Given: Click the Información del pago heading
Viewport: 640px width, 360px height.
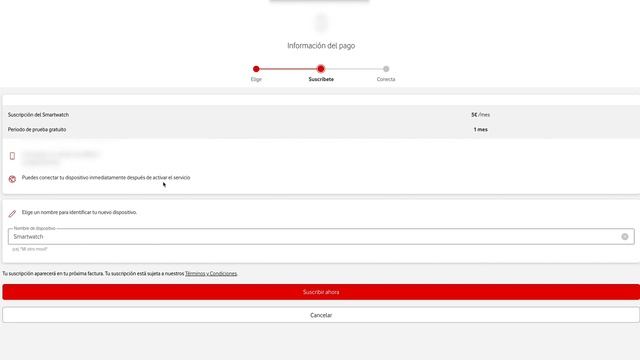Looking at the screenshot, I should click(x=321, y=46).
